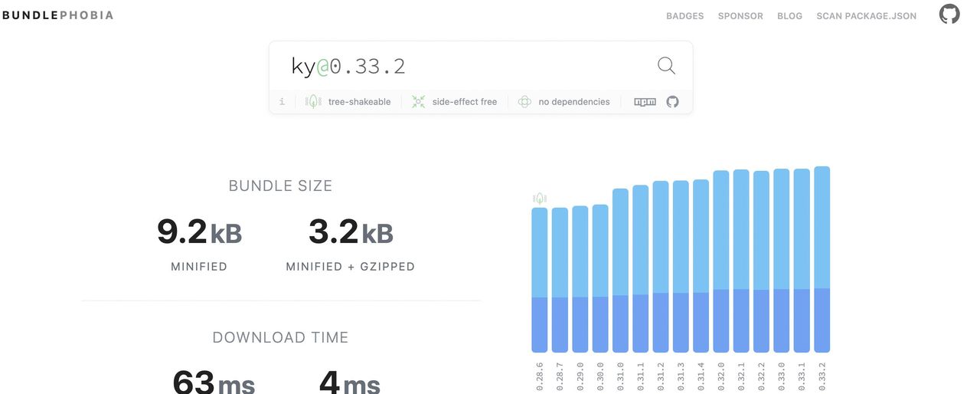
Task: Click the 63 ms download time value
Action: pyautogui.click(x=214, y=381)
